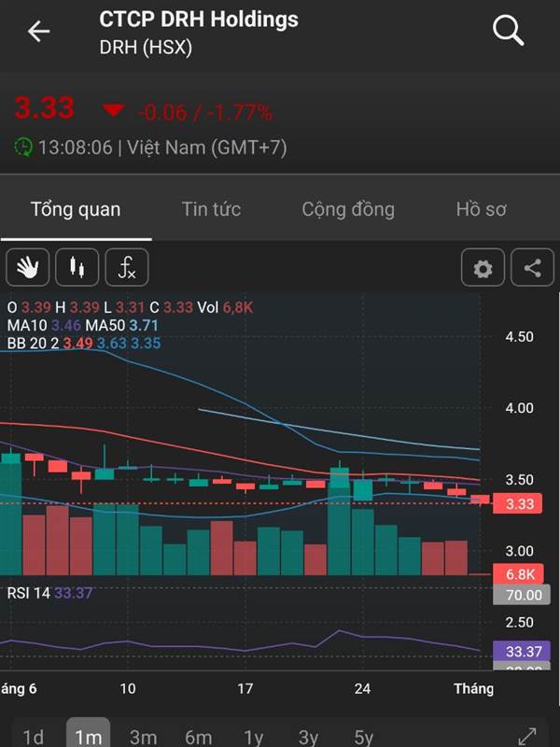
Task: Tap the 24 date axis label
Action: coord(362,688)
